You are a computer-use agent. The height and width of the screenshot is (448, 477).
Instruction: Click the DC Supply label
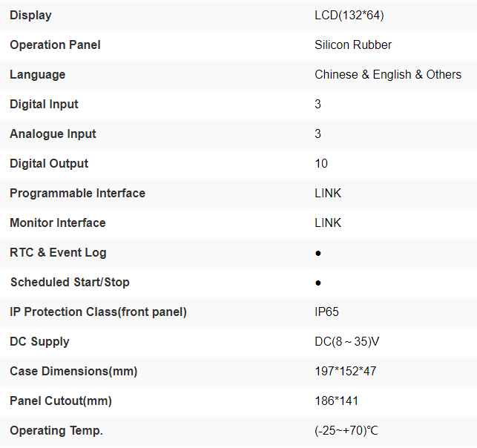pos(39,341)
